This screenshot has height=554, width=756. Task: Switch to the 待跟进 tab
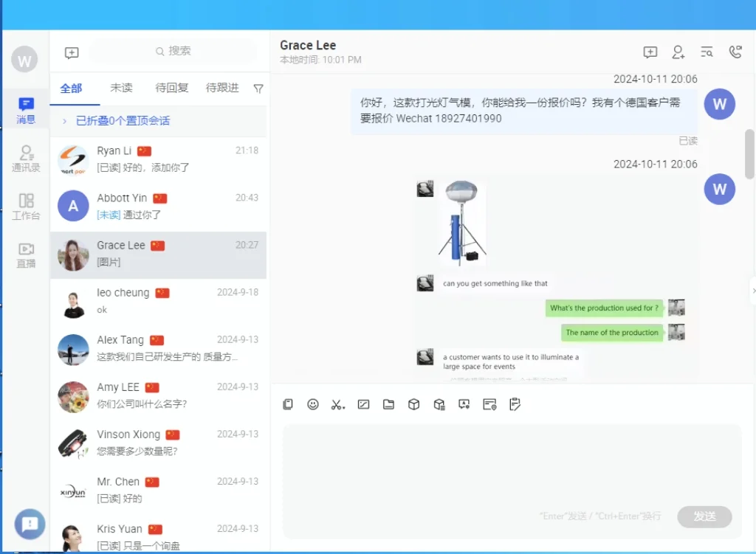[x=222, y=88]
